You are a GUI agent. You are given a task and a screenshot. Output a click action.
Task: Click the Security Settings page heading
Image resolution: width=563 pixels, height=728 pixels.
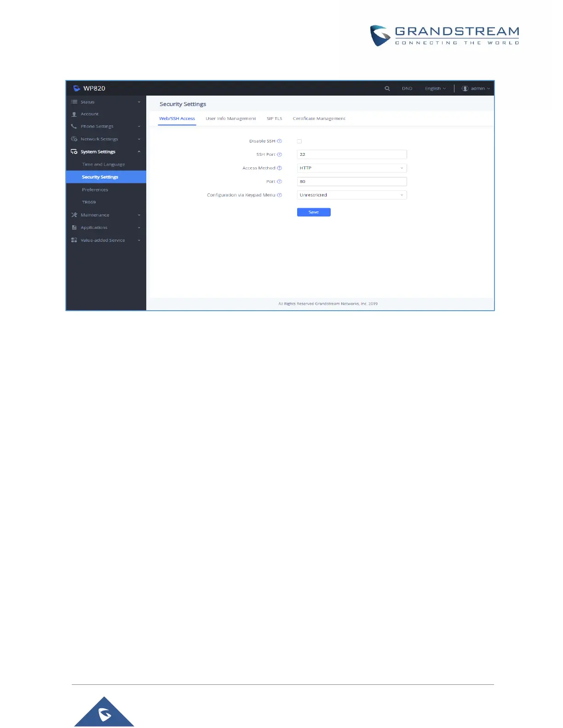pyautogui.click(x=183, y=104)
